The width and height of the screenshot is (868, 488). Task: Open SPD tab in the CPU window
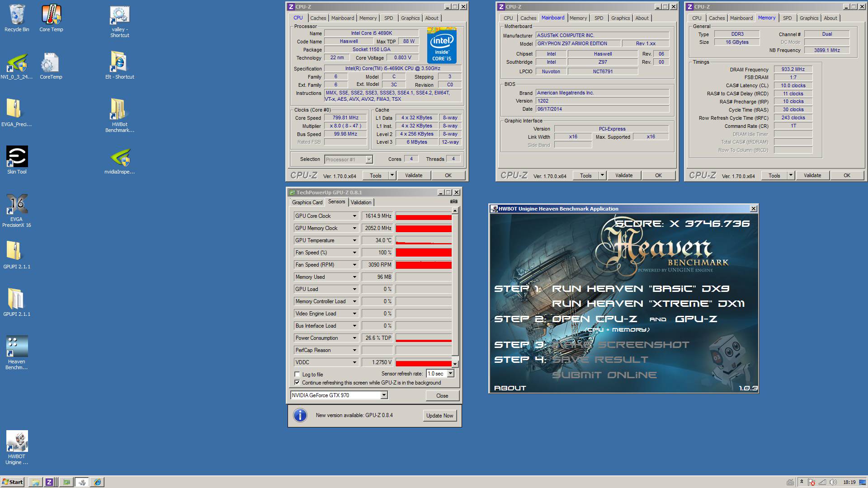pyautogui.click(x=388, y=18)
